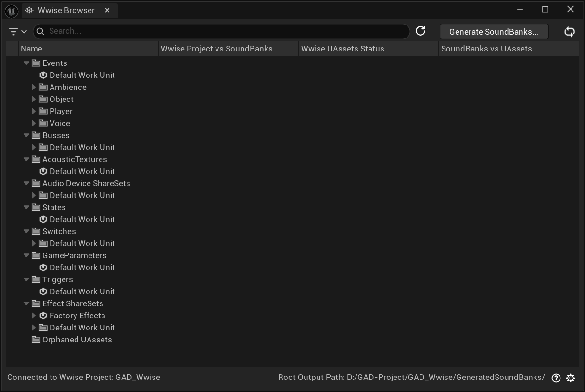Click Wwise UAssets Status column header

[369, 49]
